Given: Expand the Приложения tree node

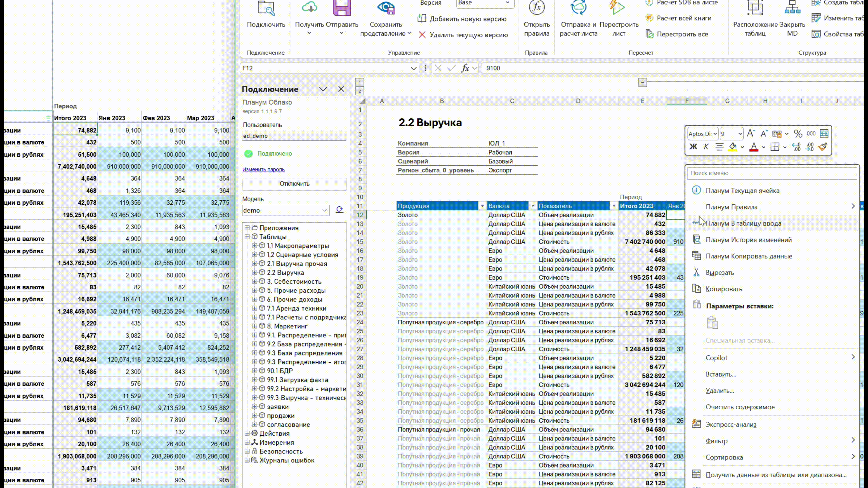Looking at the screenshot, I should [x=247, y=228].
